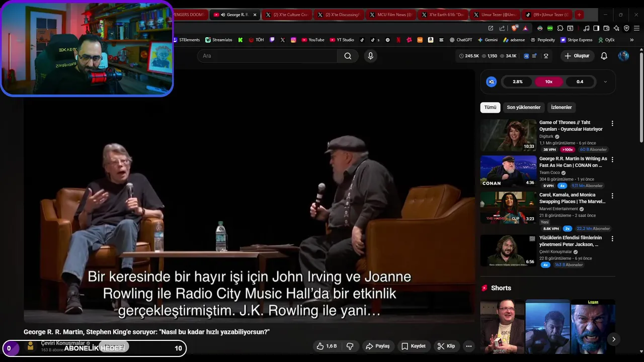Screen dimensions: 644x362
Task: Click the Oluştur create button
Action: click(x=577, y=56)
